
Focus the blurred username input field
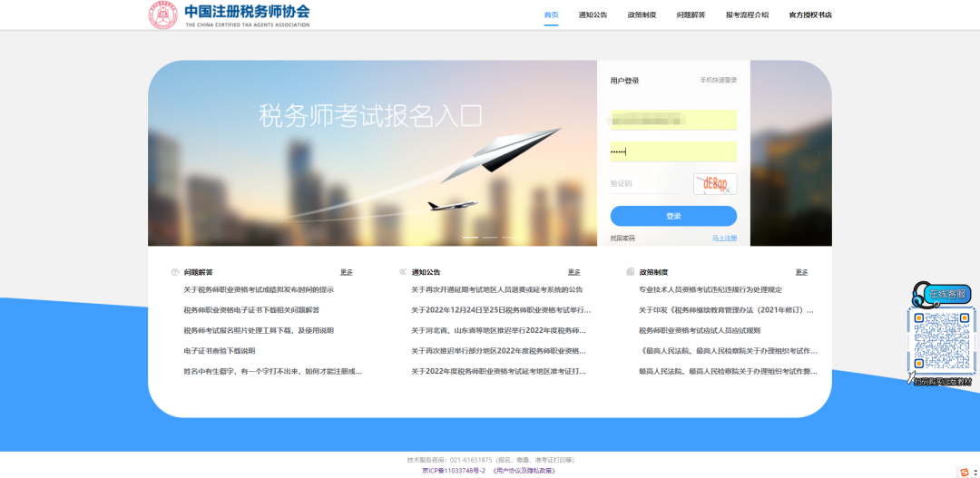[673, 120]
